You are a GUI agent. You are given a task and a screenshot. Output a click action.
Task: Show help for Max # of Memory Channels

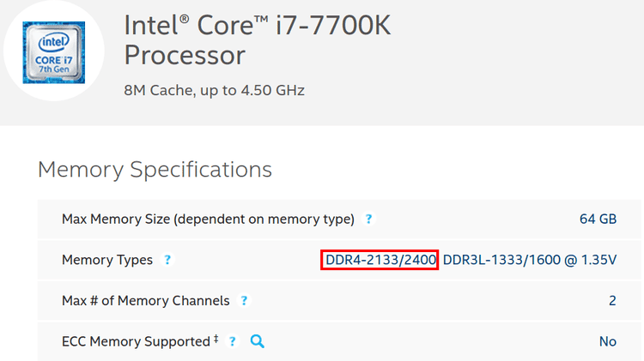[244, 301]
